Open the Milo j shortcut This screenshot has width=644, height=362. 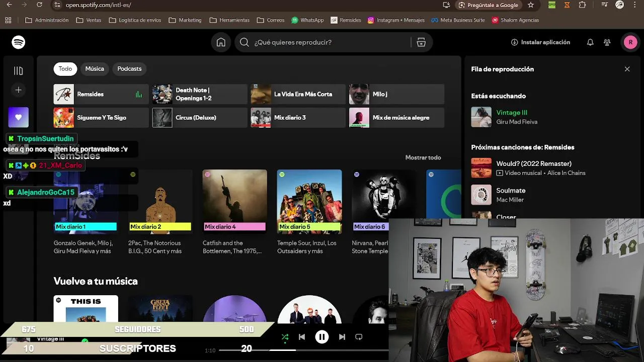pyautogui.click(x=397, y=94)
